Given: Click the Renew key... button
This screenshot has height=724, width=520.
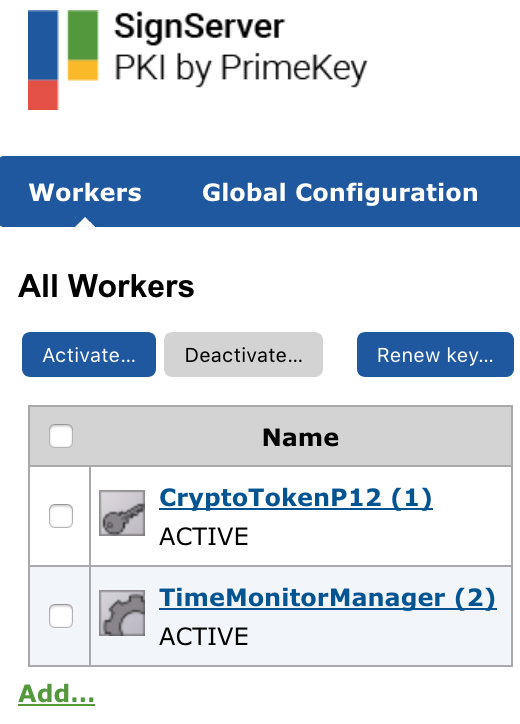Looking at the screenshot, I should pyautogui.click(x=435, y=355).
